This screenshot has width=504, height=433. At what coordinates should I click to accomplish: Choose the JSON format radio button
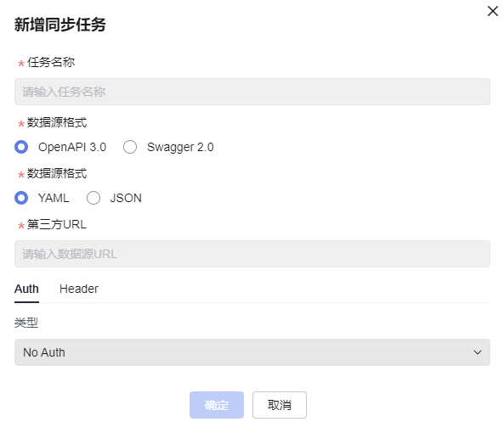(x=93, y=198)
